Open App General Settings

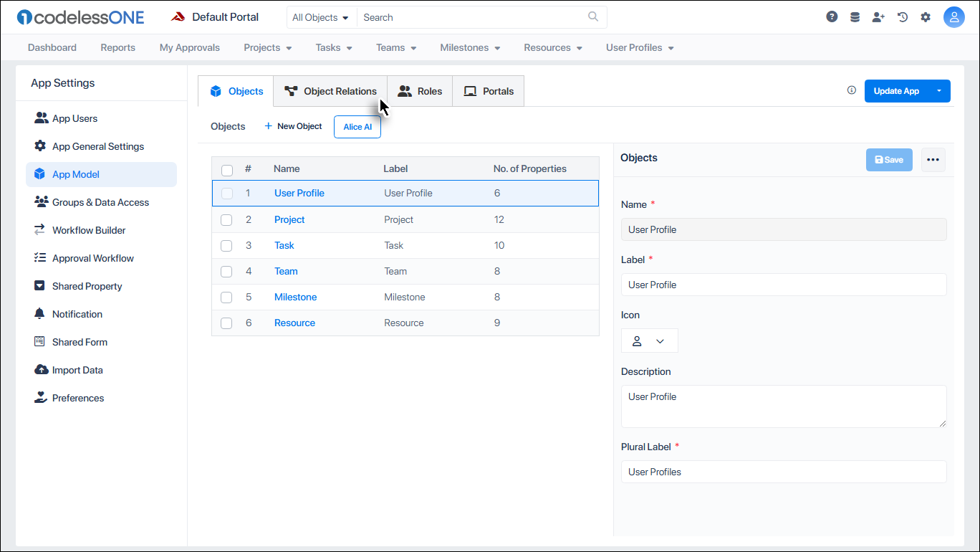click(x=101, y=146)
